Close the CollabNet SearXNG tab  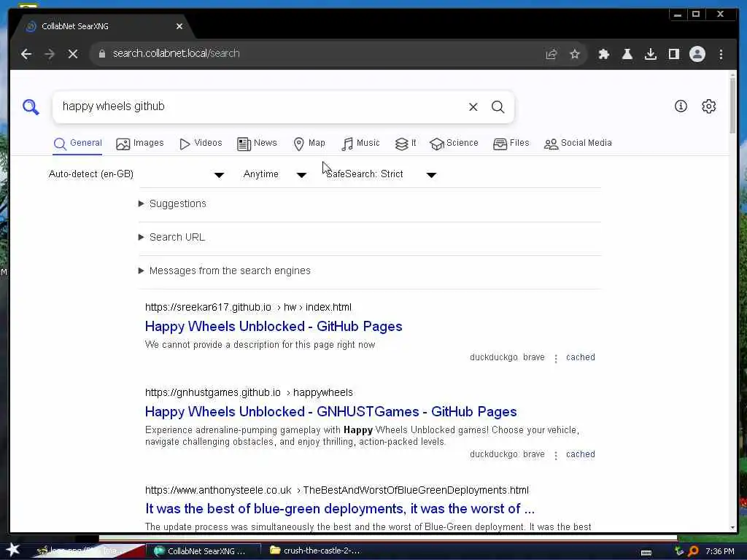[x=179, y=26]
